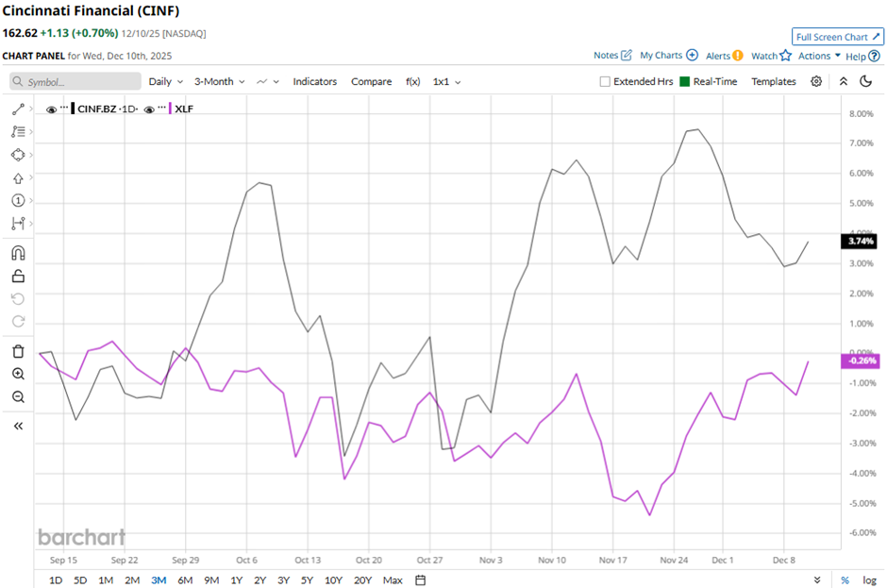Toggle magnet snap mode
887x588 pixels.
pyautogui.click(x=18, y=253)
